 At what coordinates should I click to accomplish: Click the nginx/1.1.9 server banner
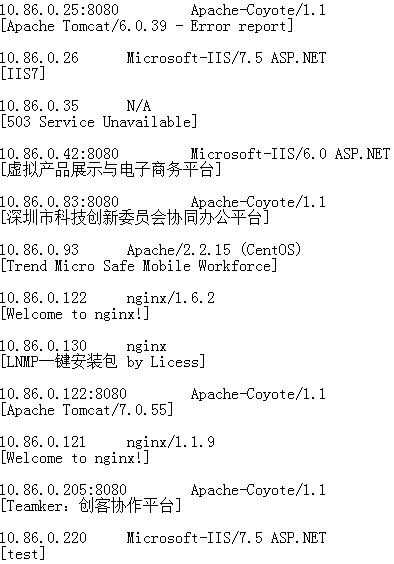[x=171, y=442]
